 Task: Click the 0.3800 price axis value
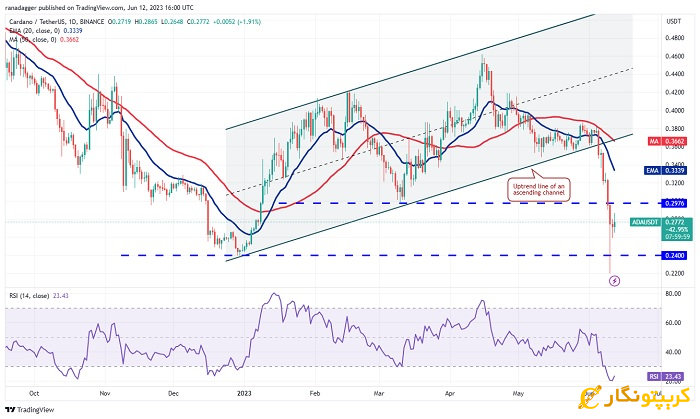tap(674, 129)
